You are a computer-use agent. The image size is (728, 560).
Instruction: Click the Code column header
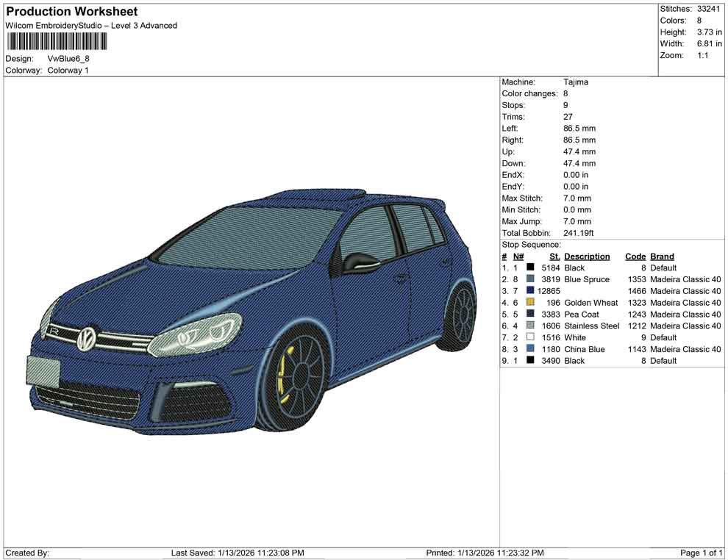[635, 256]
